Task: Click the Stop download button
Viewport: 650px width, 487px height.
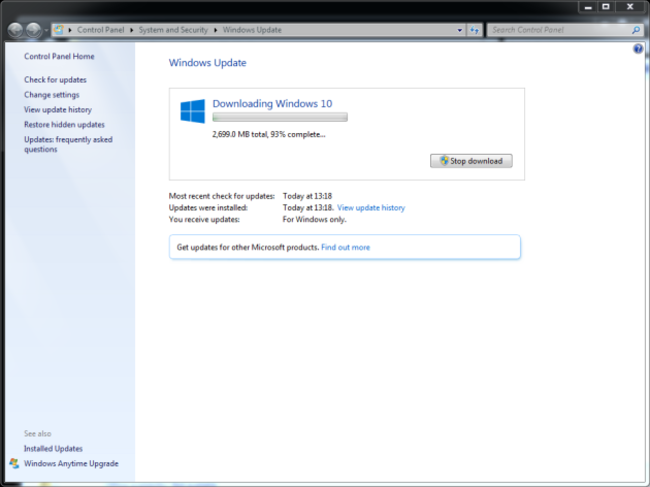Action: click(471, 161)
